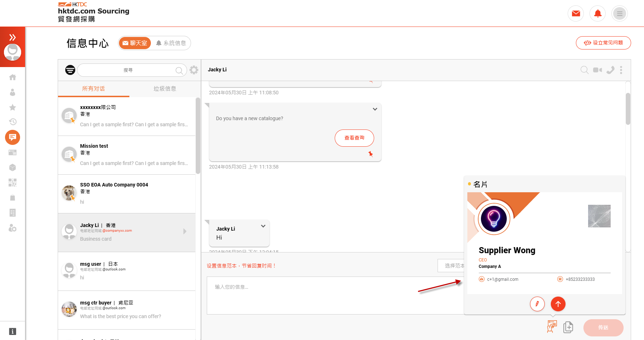Click the 传送 send button
Screen dimensions: 644x340
coord(604,327)
